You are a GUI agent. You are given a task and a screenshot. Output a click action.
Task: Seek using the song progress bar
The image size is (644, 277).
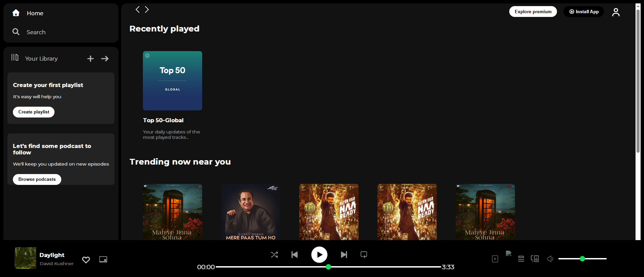328,267
